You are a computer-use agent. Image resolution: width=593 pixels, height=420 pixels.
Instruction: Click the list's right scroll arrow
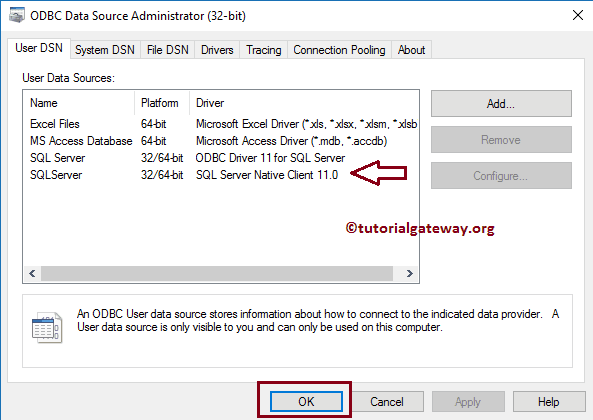point(410,273)
